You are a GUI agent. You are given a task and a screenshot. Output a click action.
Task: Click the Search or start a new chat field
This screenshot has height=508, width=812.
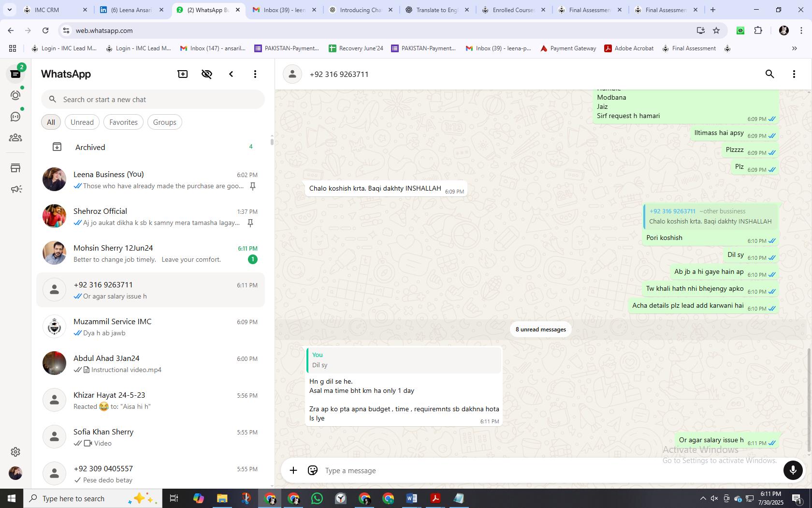click(153, 100)
